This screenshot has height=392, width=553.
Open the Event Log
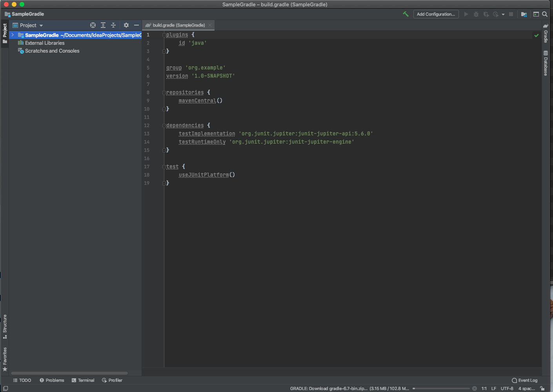(x=524, y=380)
